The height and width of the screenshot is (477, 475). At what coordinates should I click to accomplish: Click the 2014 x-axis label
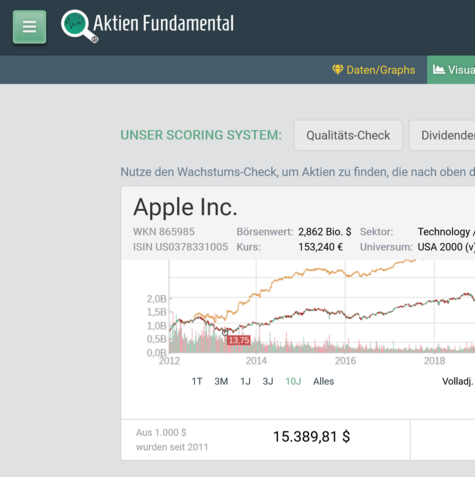tap(256, 361)
